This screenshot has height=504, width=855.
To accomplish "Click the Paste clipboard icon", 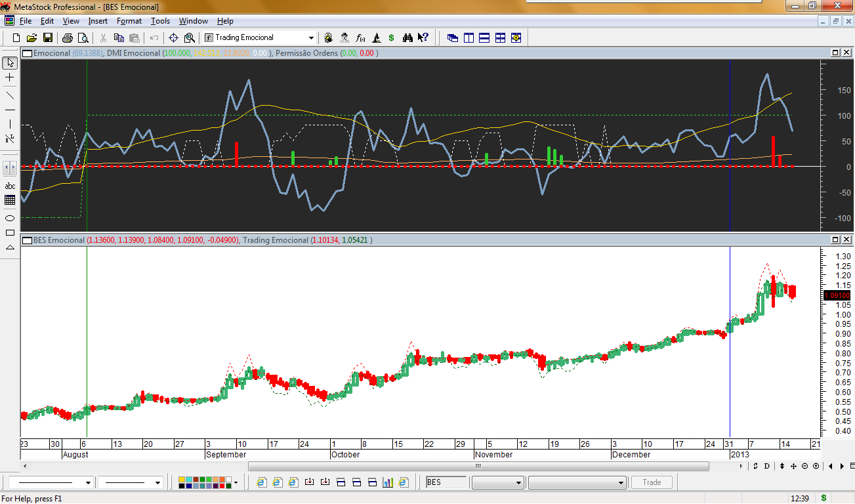I will point(135,38).
